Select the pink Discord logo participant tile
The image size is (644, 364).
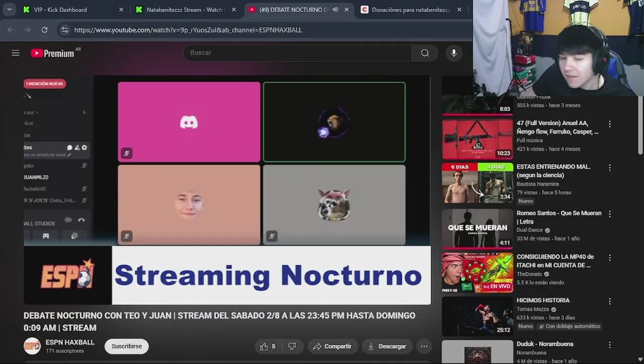(x=189, y=122)
